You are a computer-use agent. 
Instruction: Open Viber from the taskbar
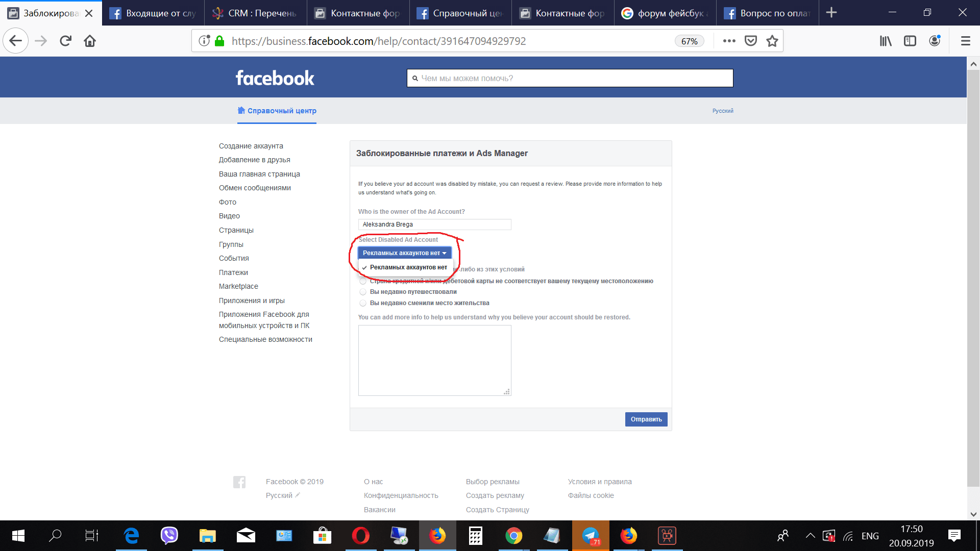169,536
